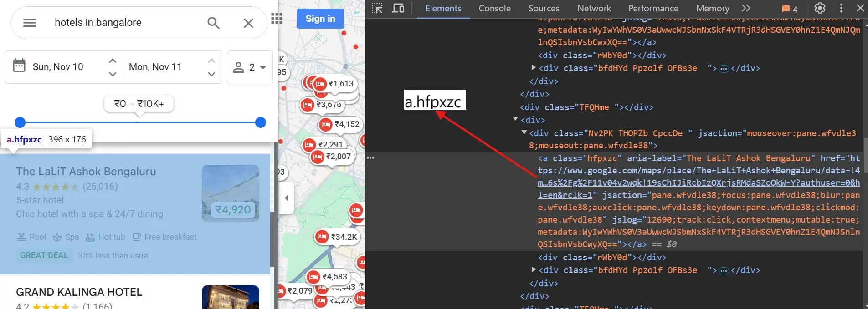Viewport: 868px width, 309px height.
Task: Click the Sign in button
Action: (x=320, y=19)
